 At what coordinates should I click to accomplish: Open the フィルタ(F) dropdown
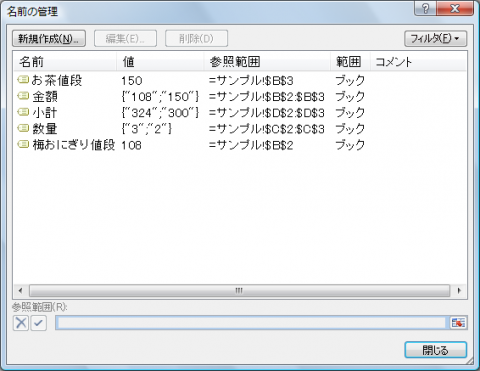coord(435,39)
